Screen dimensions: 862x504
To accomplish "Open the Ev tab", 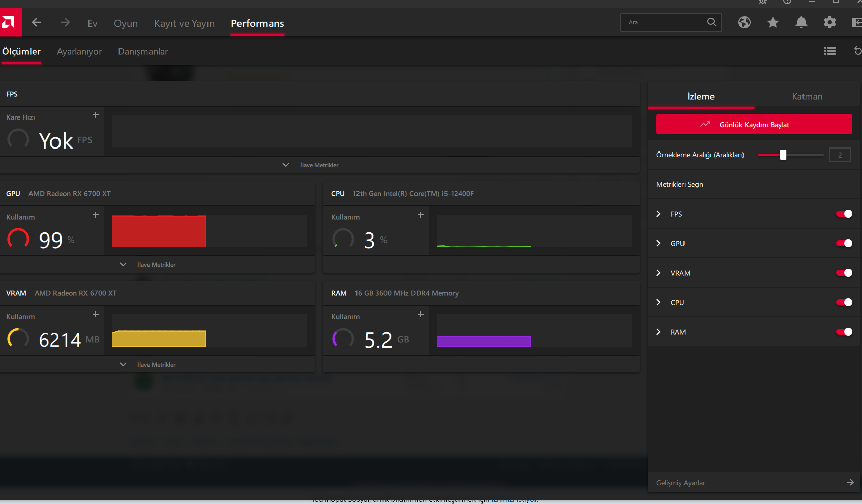I will [x=92, y=23].
